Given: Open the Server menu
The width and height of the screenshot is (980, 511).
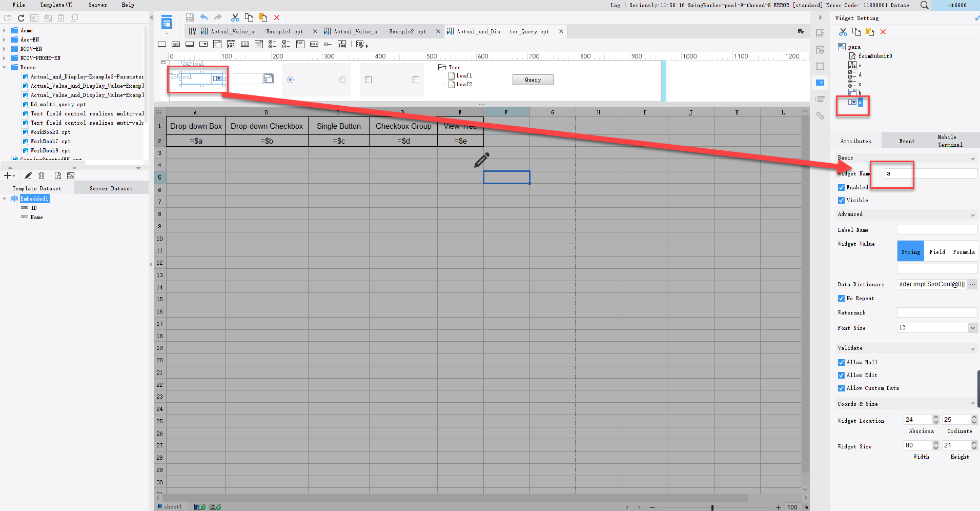Looking at the screenshot, I should pos(98,5).
